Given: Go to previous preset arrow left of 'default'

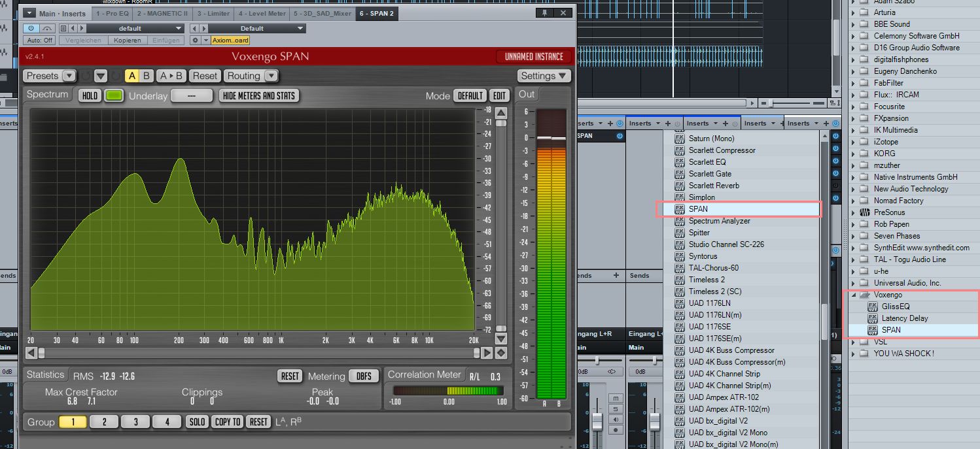Looking at the screenshot, I should [73, 28].
